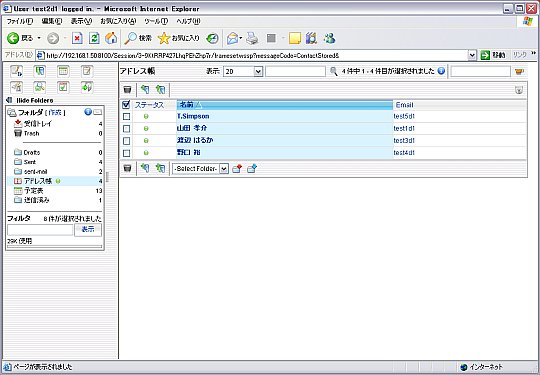Open the 表示 menu in menu bar
Screen dimensions: 540x375
(x=81, y=21)
